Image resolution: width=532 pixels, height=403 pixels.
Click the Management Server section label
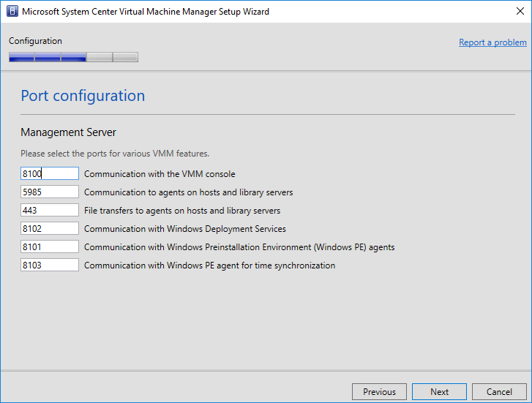[x=68, y=132]
